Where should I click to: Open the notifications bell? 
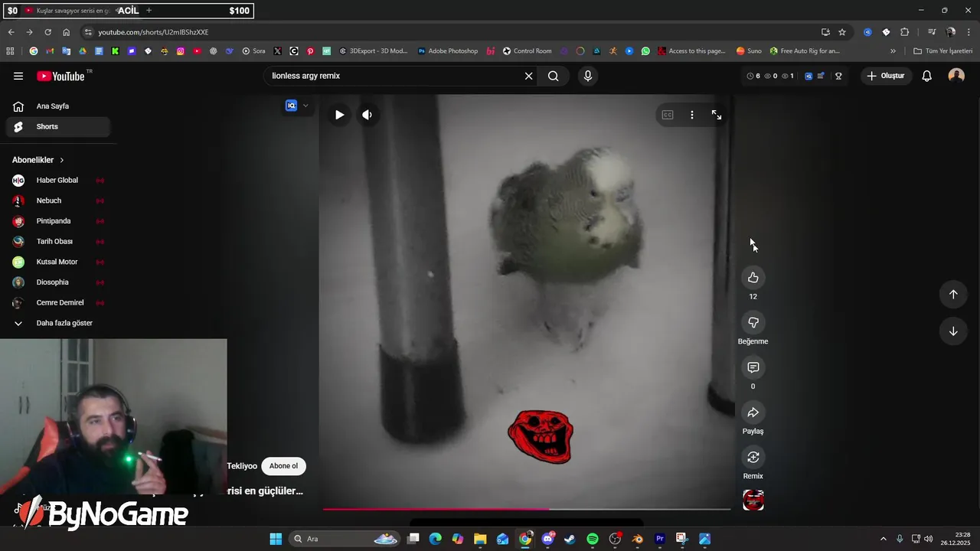click(926, 76)
